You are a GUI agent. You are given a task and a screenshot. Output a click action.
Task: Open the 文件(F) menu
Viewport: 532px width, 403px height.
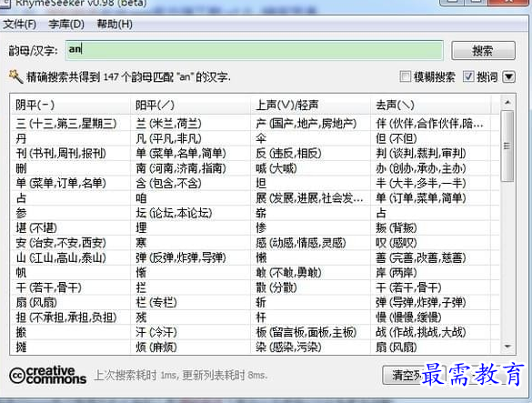20,24
